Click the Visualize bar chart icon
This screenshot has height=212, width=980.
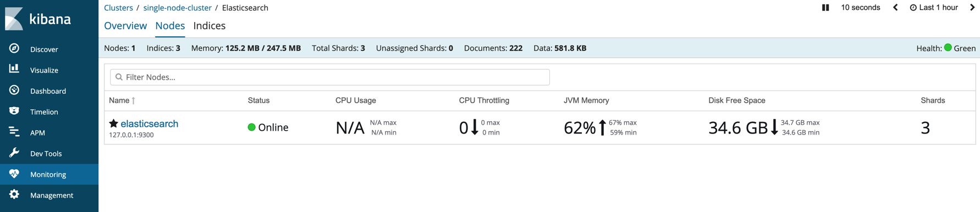(14, 69)
